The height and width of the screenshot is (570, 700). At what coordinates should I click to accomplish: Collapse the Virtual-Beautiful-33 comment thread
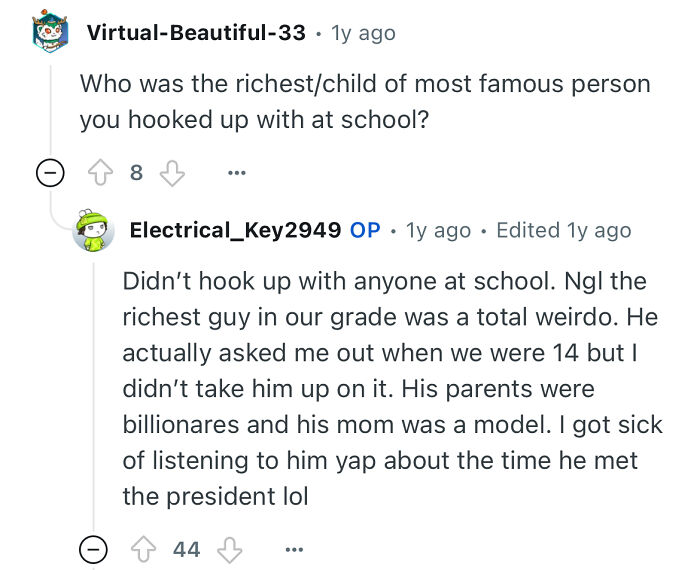coord(49,173)
